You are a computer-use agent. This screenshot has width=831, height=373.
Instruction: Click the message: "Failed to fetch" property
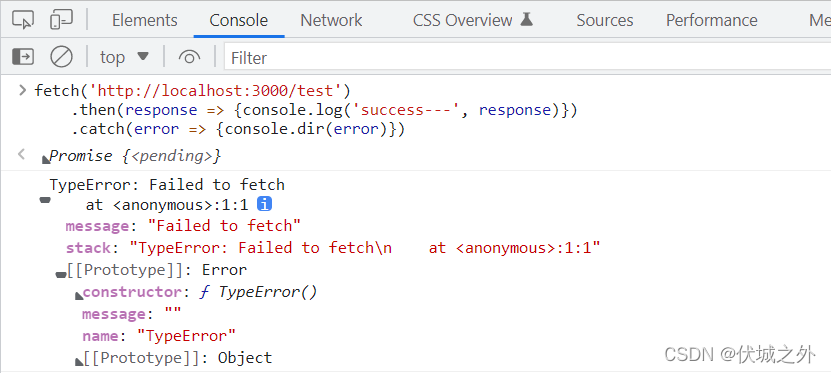pyautogui.click(x=183, y=226)
